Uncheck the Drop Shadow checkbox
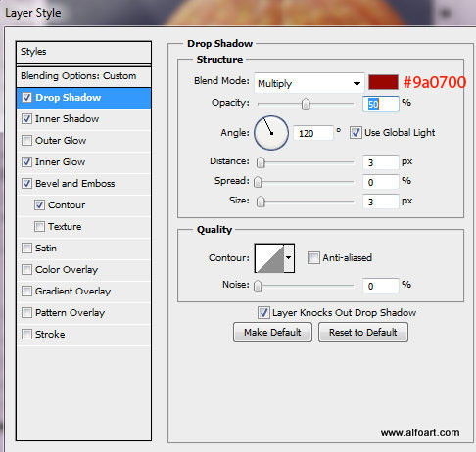The width and height of the screenshot is (476, 452). [x=26, y=98]
